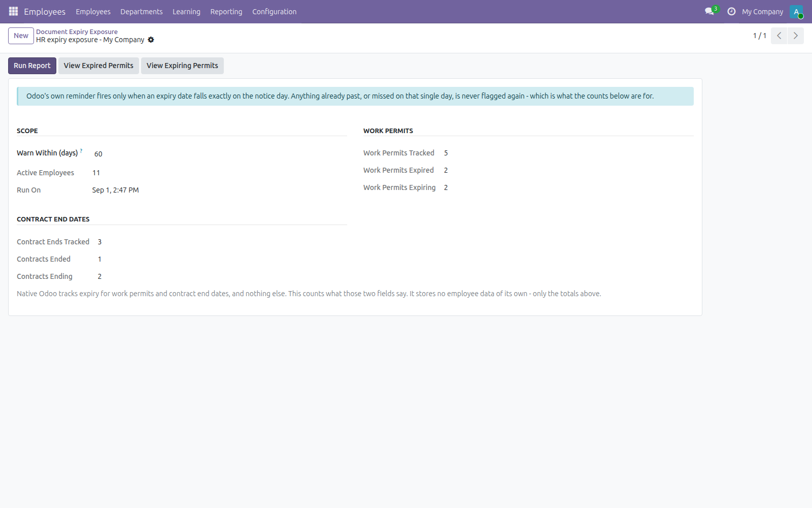Screen dimensions: 812x508
Task: Open the gear actions menu next to record name
Action: pos(151,40)
